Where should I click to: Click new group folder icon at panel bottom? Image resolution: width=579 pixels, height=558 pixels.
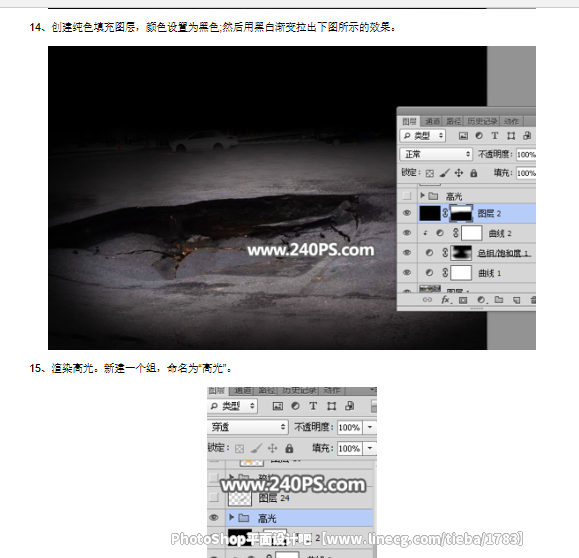tap(499, 300)
